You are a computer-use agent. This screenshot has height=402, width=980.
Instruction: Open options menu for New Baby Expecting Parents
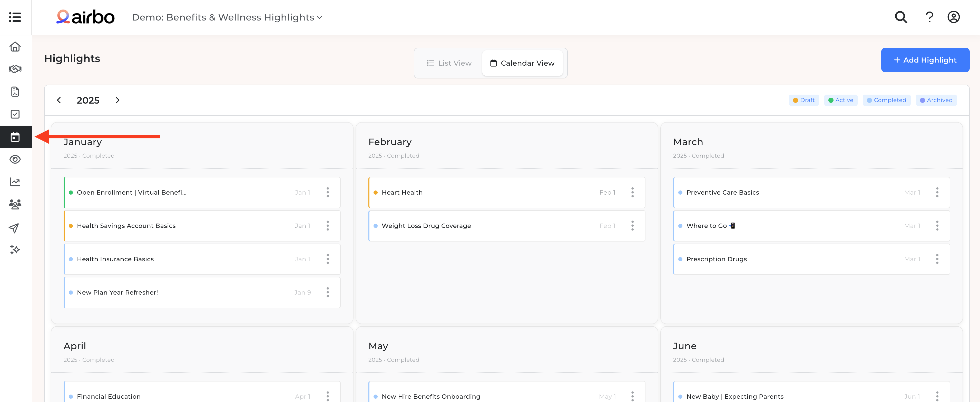[937, 396]
